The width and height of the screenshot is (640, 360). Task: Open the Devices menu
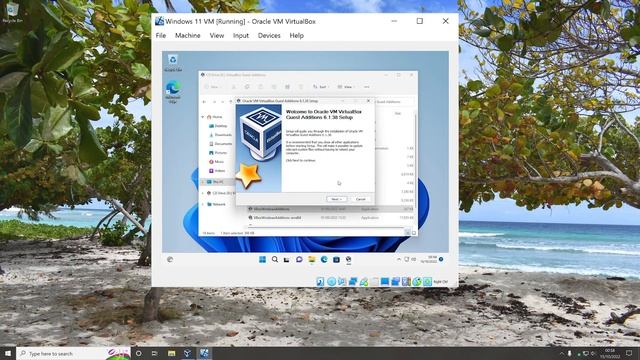(269, 36)
